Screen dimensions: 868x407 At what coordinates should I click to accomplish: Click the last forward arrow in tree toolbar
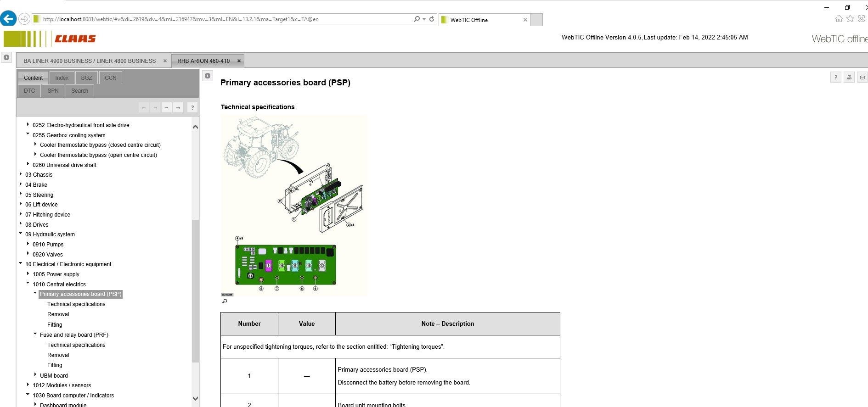(x=178, y=107)
